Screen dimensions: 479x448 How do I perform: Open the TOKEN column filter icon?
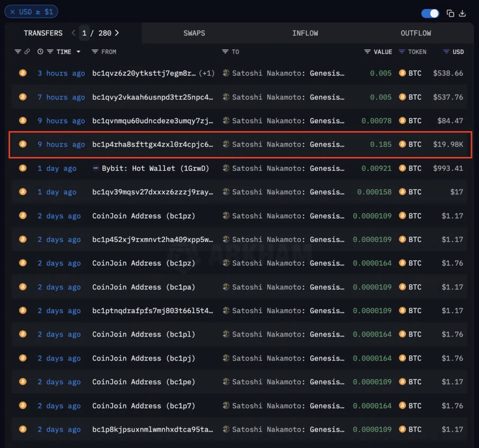402,51
